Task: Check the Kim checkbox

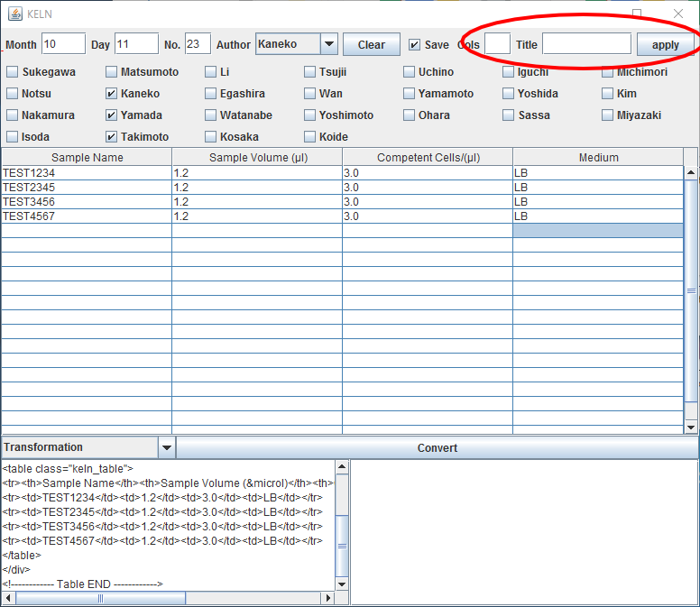Action: pos(607,93)
